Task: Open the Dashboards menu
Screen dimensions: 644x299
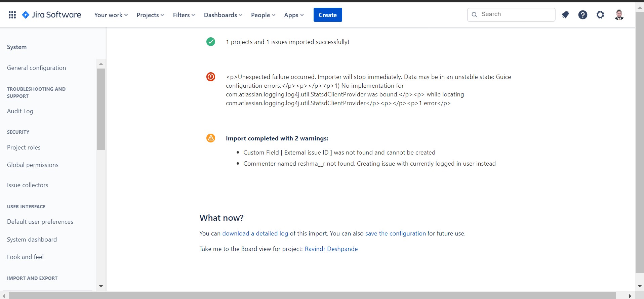Action: [223, 15]
